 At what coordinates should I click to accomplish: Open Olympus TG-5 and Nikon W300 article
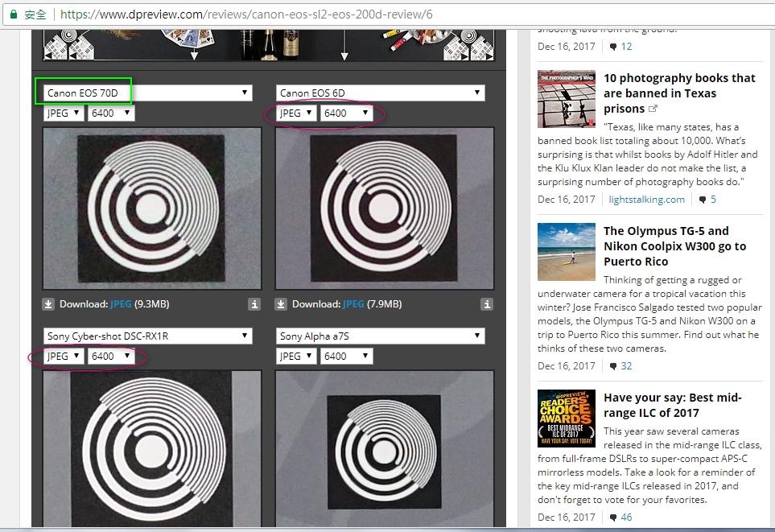[x=674, y=246]
